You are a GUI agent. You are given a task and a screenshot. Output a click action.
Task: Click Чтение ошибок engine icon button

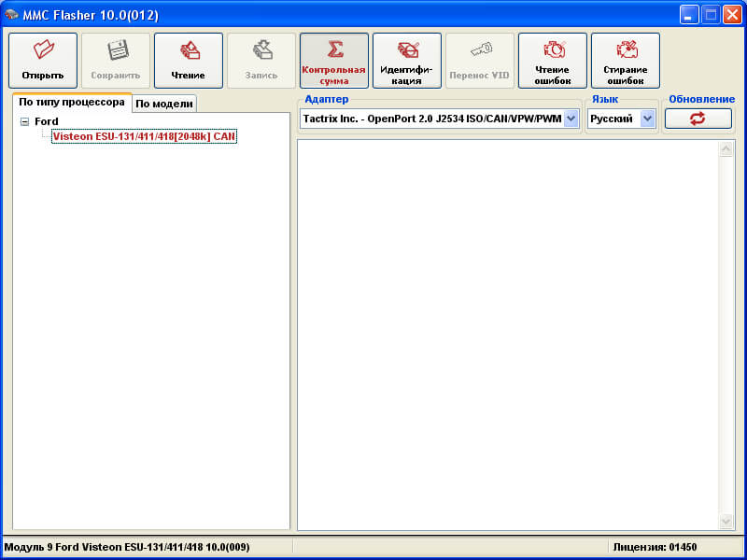click(553, 61)
